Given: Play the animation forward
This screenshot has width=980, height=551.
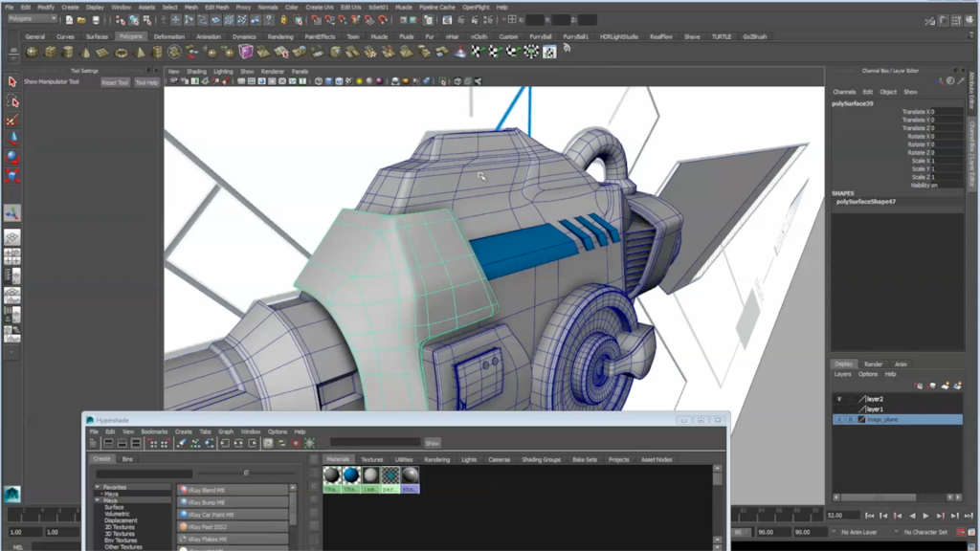Looking at the screenshot, I should [x=925, y=516].
